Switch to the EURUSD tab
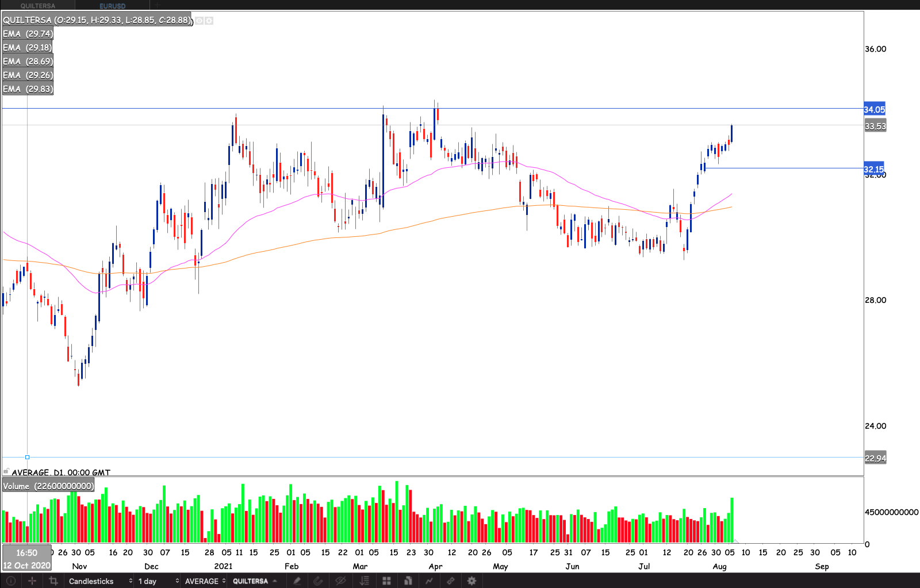Screen dimensions: 920x588 pos(112,6)
